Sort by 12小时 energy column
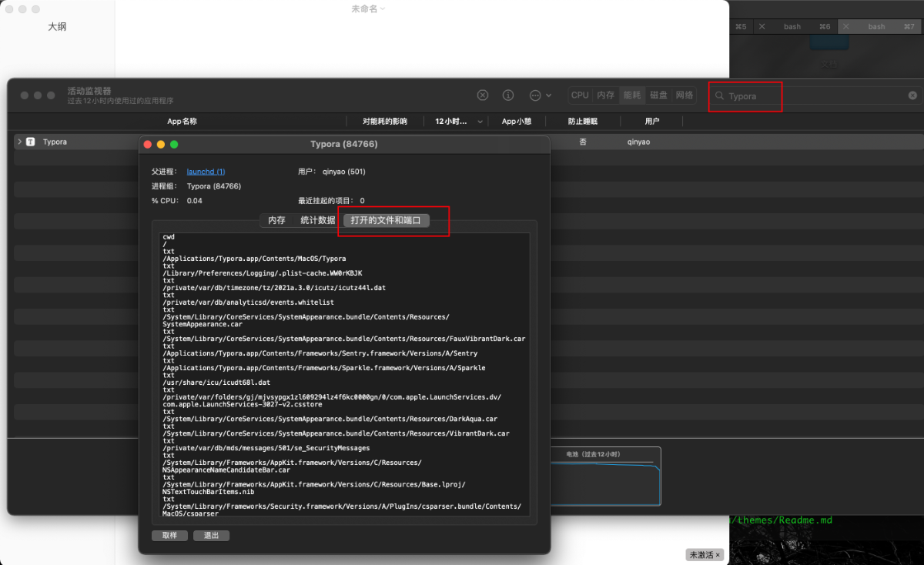This screenshot has height=565, width=924. 451,122
